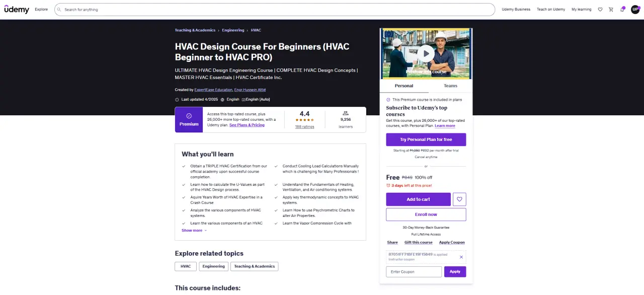Open the UP user profile avatar
The height and width of the screenshot is (295, 644).
[635, 10]
